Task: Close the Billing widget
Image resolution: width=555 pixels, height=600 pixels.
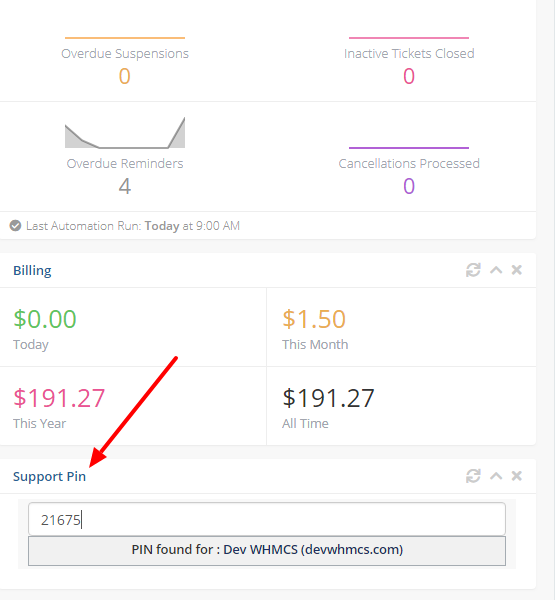Action: coord(517,270)
